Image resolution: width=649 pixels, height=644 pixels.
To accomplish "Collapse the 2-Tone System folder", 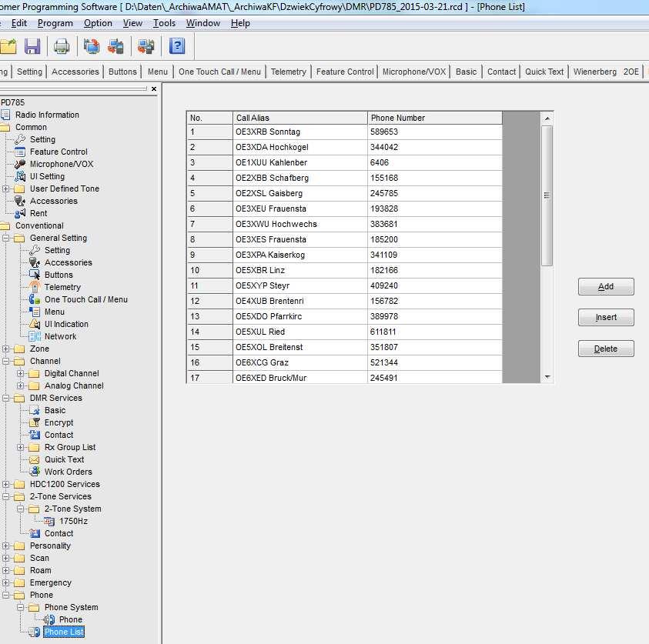I will (x=20, y=509).
